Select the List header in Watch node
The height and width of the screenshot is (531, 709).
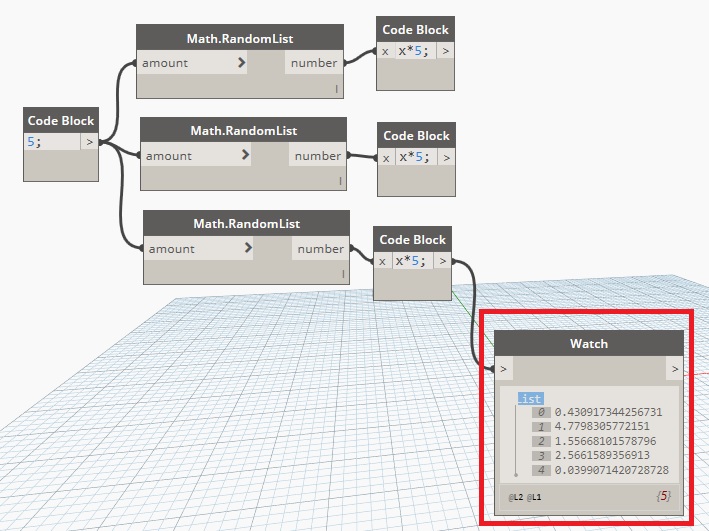coord(531,398)
